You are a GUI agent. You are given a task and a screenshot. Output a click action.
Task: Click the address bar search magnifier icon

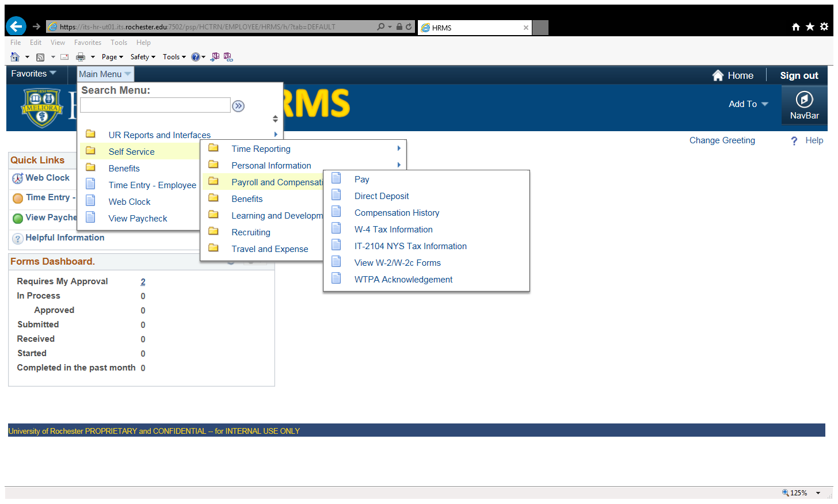click(380, 26)
